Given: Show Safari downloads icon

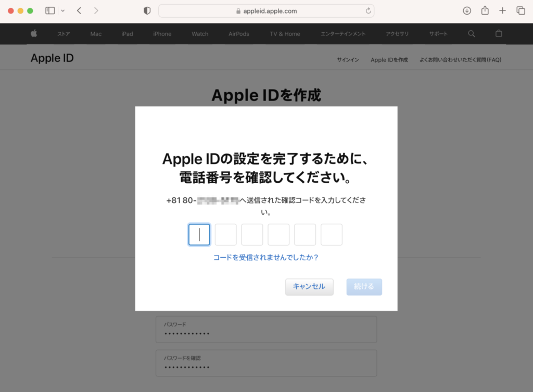Looking at the screenshot, I should click(x=467, y=11).
